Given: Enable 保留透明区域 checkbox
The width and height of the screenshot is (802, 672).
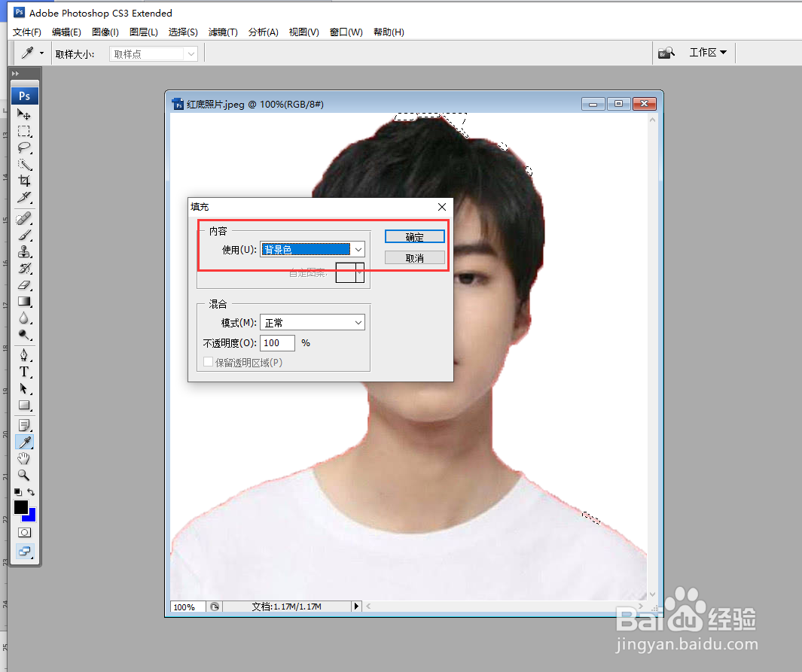Looking at the screenshot, I should click(x=208, y=362).
